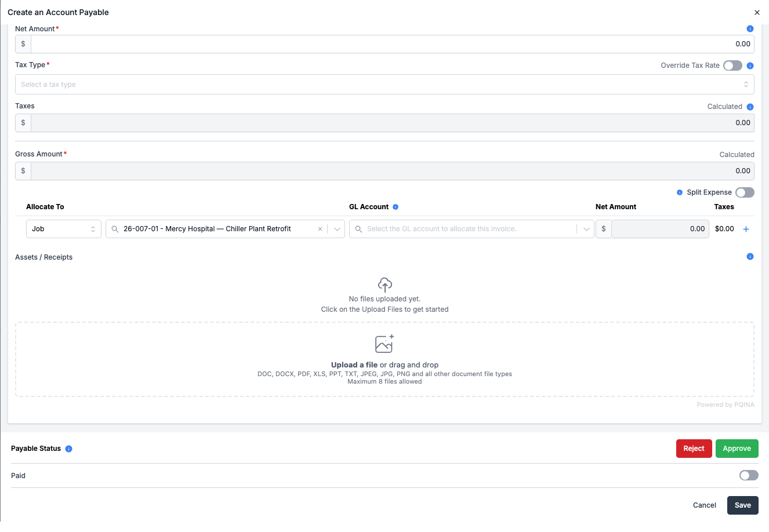This screenshot has height=532, width=769.
Task: Click into the top Net Amount field
Action: 393,44
